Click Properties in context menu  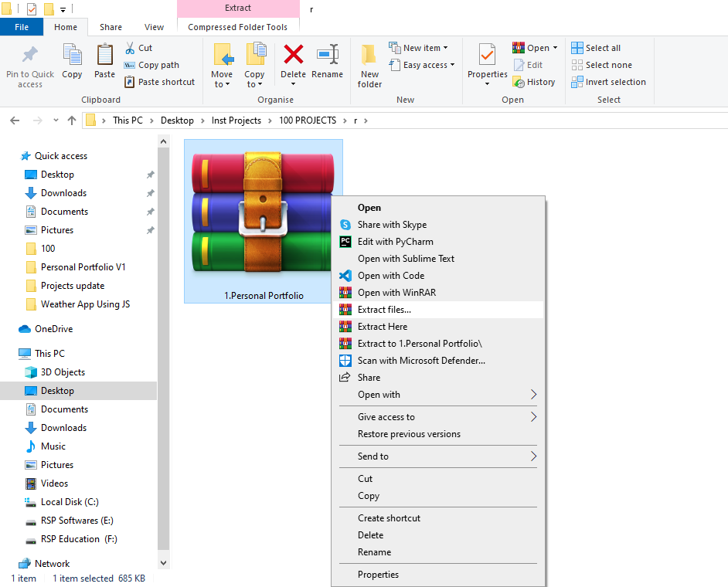coord(438,575)
